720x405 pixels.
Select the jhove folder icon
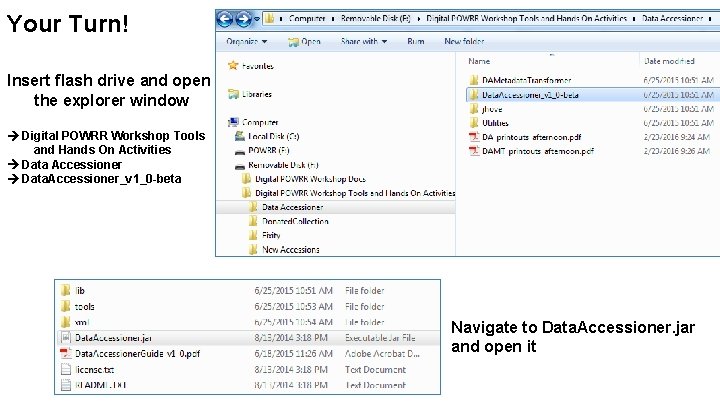point(474,109)
